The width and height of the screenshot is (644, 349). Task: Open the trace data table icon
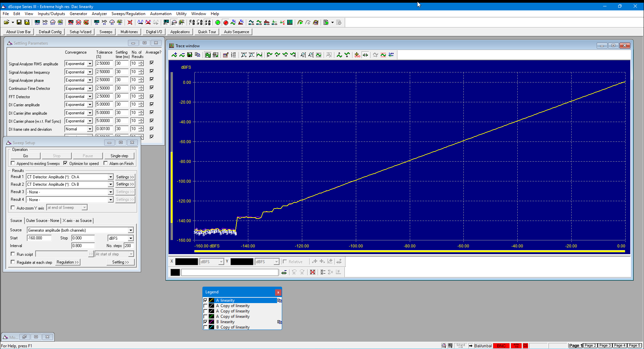[226, 55]
